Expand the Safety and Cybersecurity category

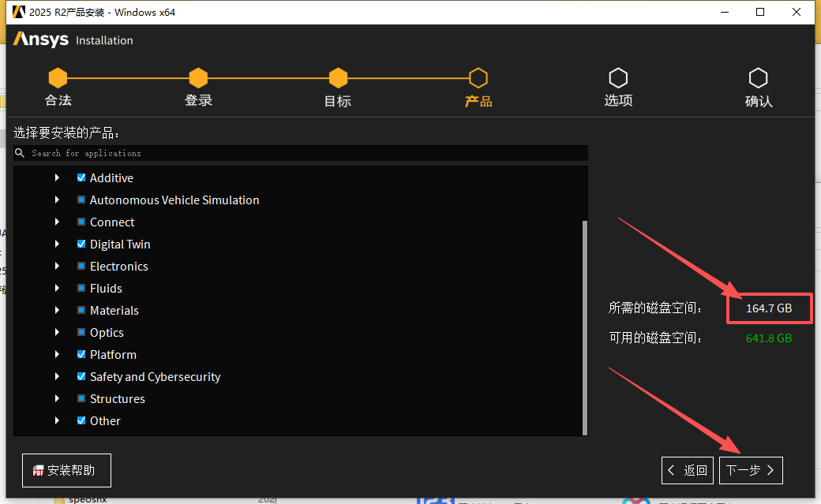(57, 376)
